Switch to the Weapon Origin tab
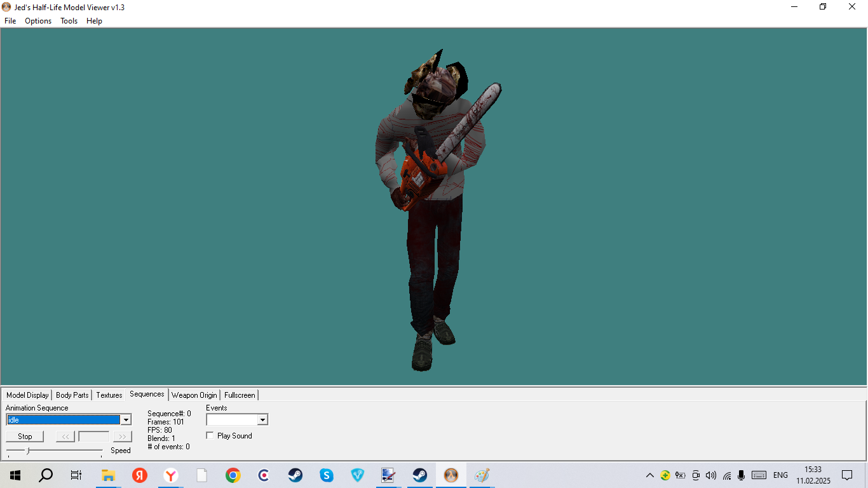 coord(194,395)
